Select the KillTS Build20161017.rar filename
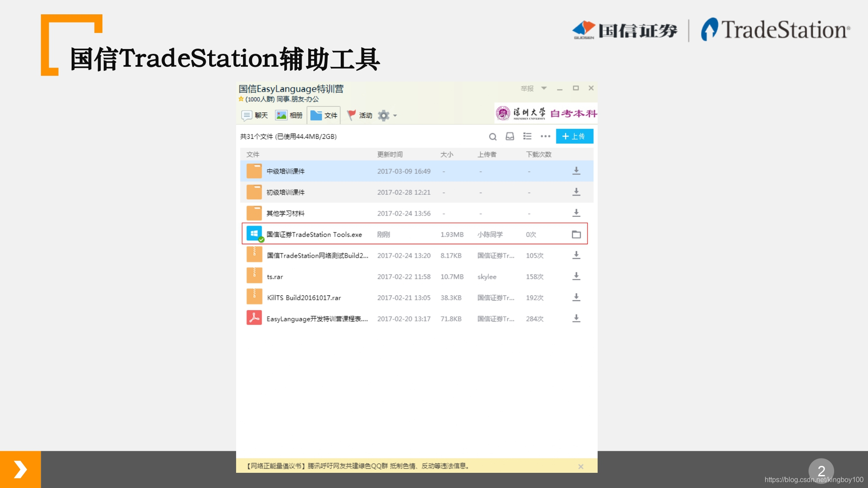Screen dimensions: 868x488 click(304, 298)
